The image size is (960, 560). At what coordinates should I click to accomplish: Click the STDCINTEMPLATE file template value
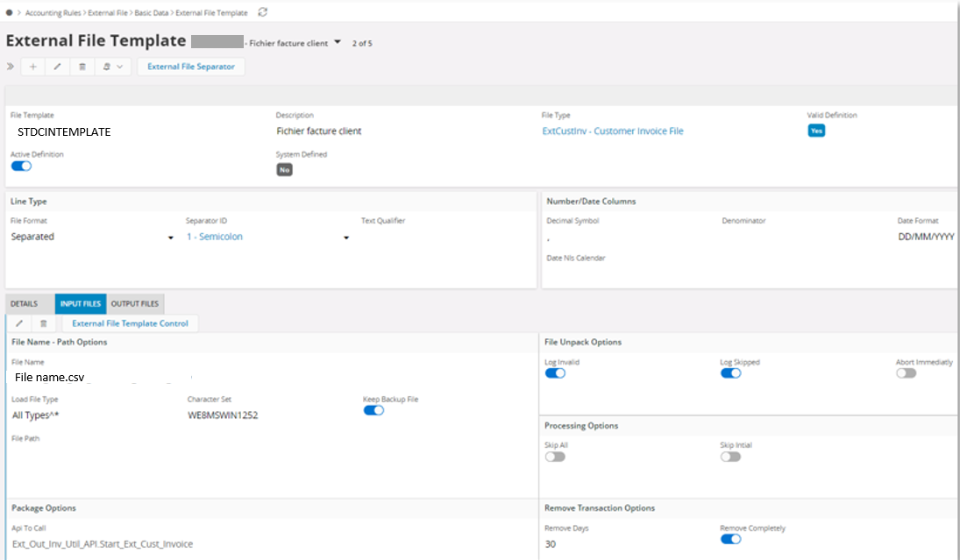(x=64, y=132)
